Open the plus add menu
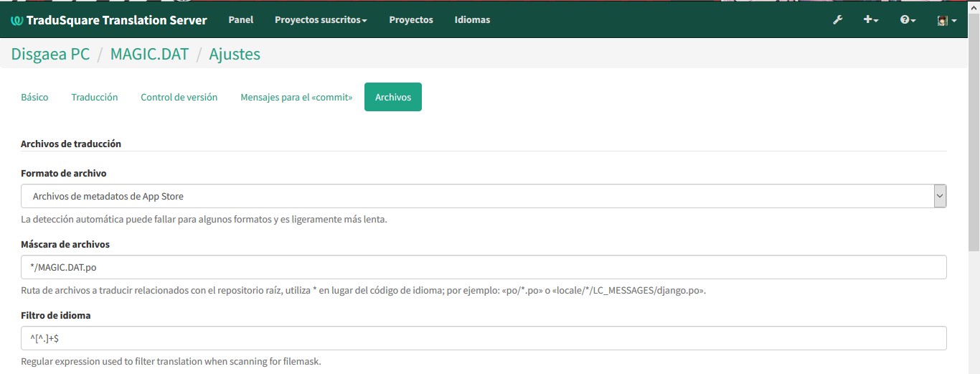The image size is (980, 374). point(871,20)
